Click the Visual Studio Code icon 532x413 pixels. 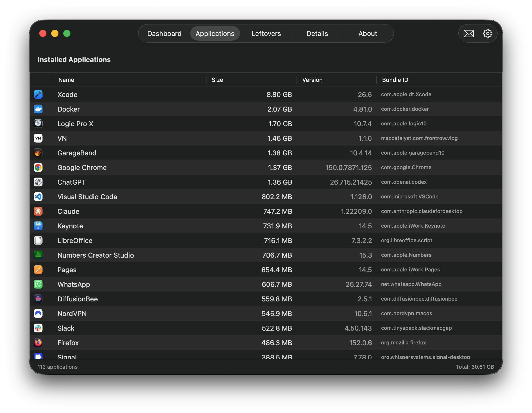[38, 197]
